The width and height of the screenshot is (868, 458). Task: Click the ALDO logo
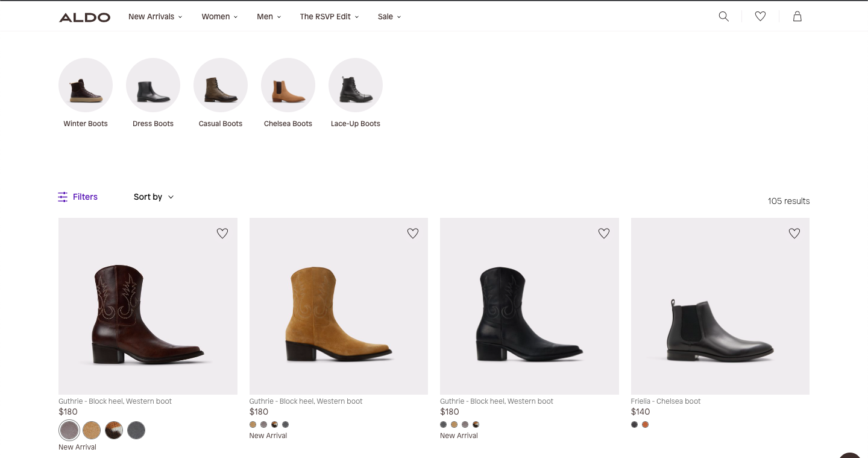[84, 17]
